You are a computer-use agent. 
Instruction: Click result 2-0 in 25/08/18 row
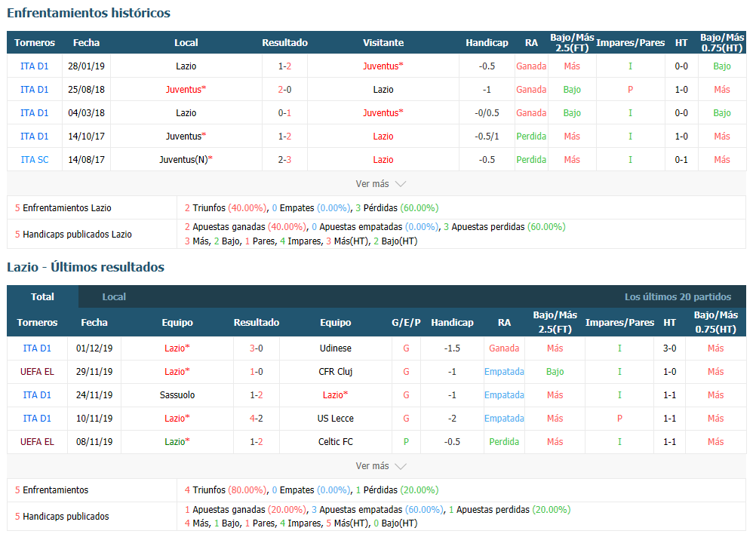point(284,89)
